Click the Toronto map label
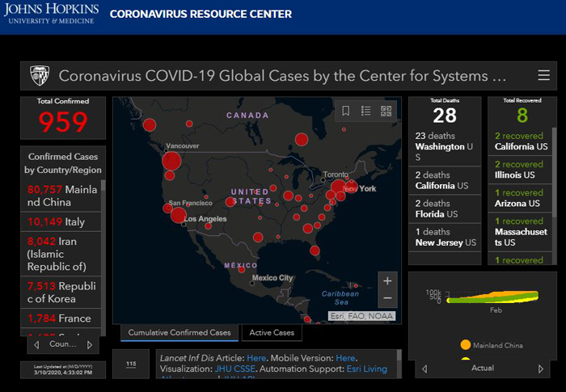The width and height of the screenshot is (566, 392). [x=336, y=175]
